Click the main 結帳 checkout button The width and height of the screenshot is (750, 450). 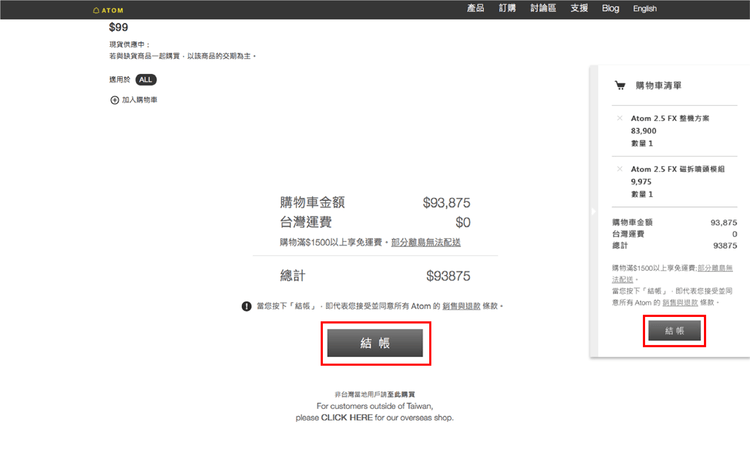375,343
